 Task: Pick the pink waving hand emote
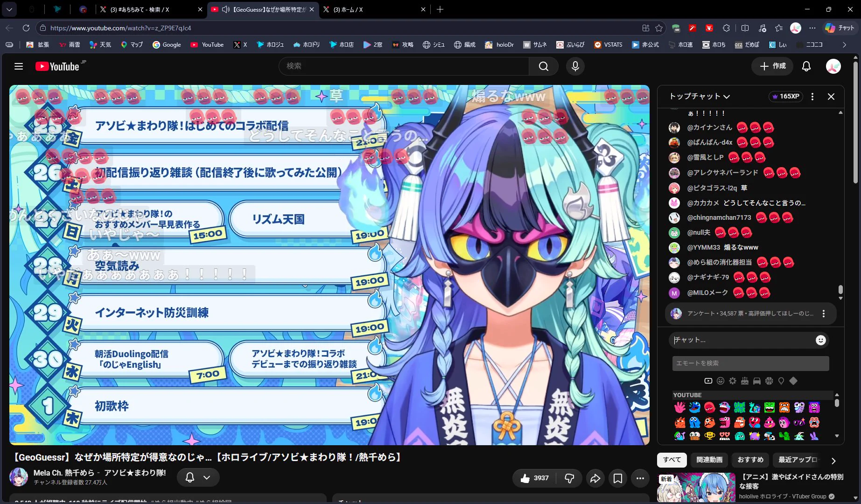(680, 407)
